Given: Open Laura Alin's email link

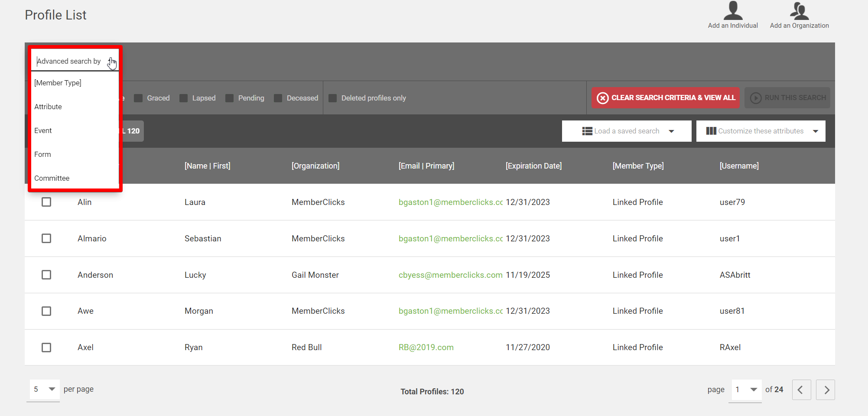Looking at the screenshot, I should (x=450, y=202).
